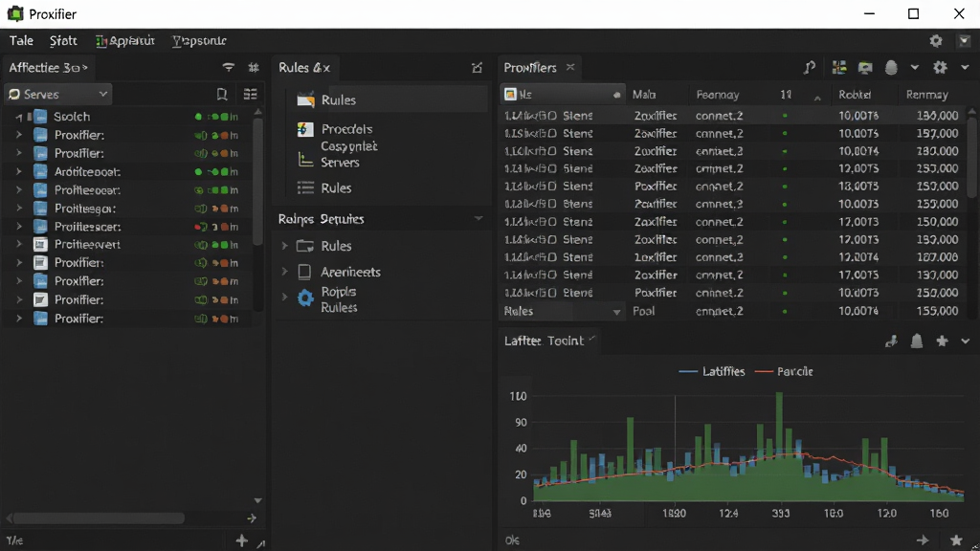Open the Tale menu
Image resolution: width=980 pixels, height=551 pixels.
(x=21, y=40)
